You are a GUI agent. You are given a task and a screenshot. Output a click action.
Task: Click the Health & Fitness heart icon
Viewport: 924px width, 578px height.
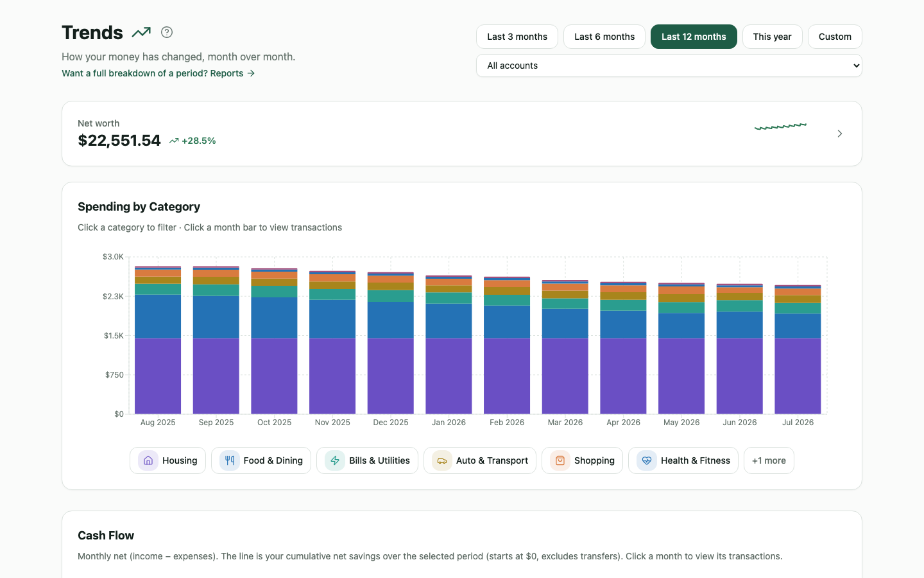[x=647, y=460]
